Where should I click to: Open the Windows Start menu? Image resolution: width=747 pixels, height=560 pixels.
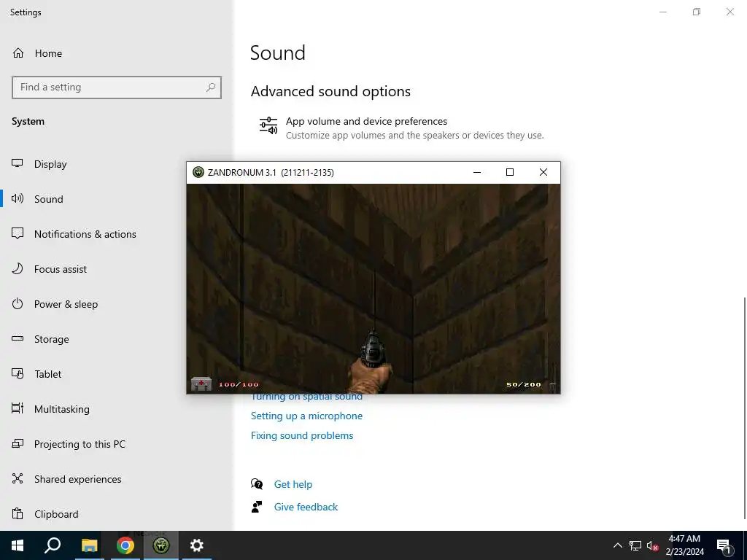(x=18, y=545)
